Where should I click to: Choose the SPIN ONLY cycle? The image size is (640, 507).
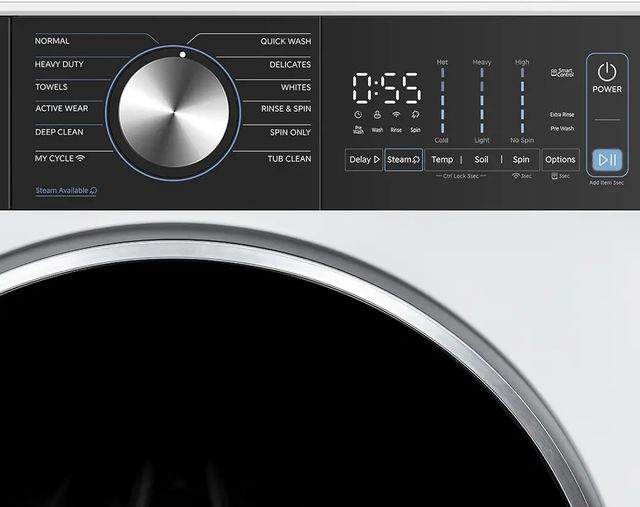point(290,132)
